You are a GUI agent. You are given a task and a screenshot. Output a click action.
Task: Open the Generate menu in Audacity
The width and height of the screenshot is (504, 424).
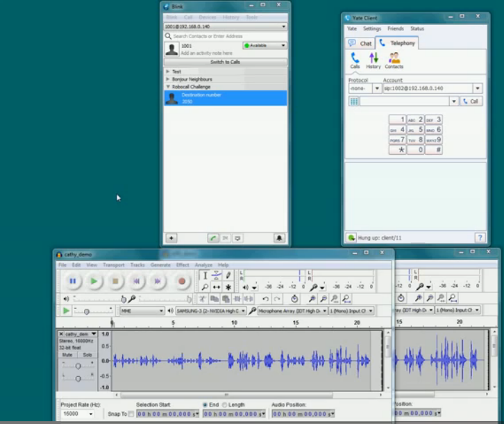click(x=160, y=265)
